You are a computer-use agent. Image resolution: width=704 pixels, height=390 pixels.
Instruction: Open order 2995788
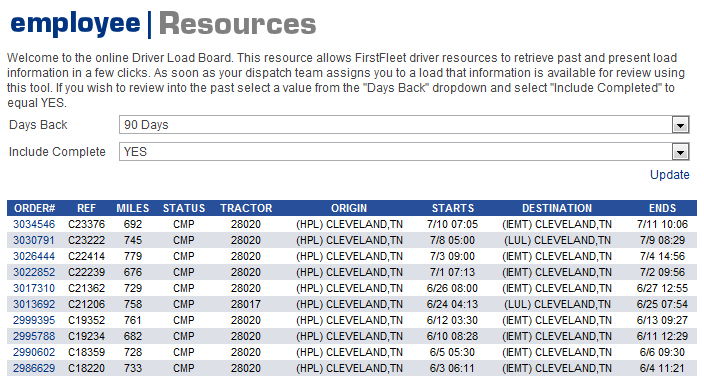pyautogui.click(x=34, y=337)
